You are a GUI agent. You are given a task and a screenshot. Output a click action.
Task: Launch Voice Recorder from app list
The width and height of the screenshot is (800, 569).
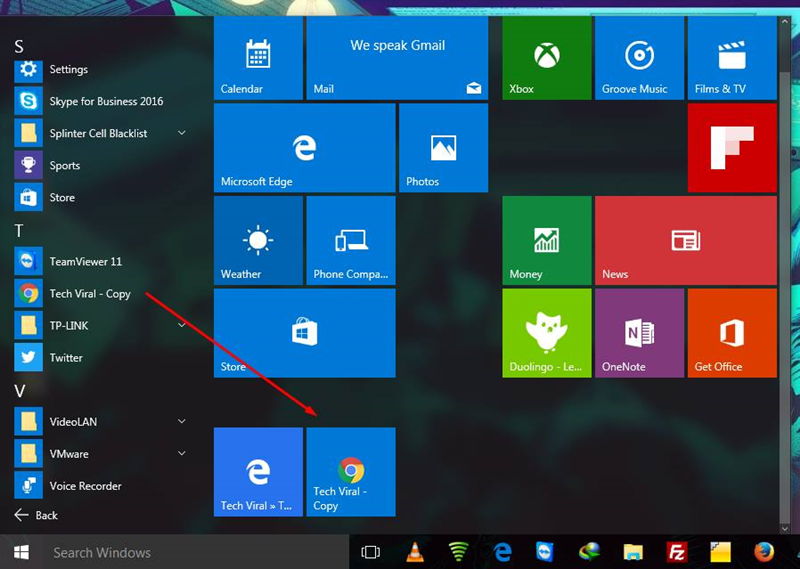tap(100, 486)
